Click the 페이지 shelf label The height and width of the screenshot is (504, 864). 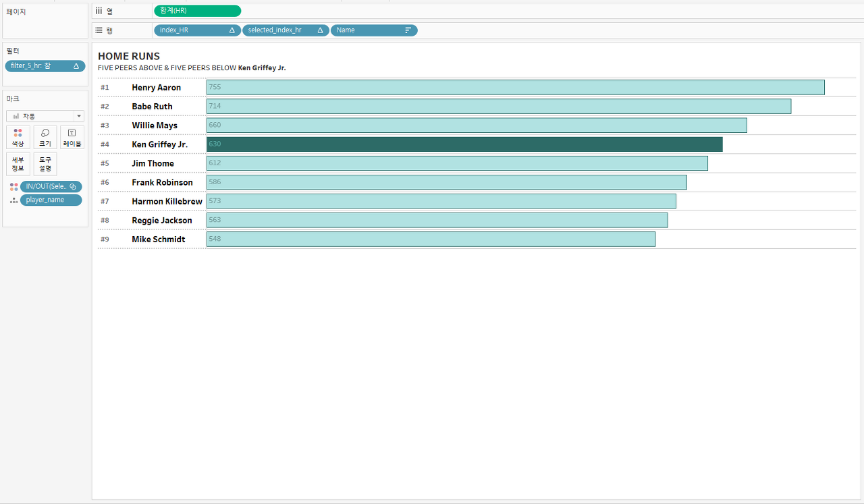pyautogui.click(x=16, y=11)
